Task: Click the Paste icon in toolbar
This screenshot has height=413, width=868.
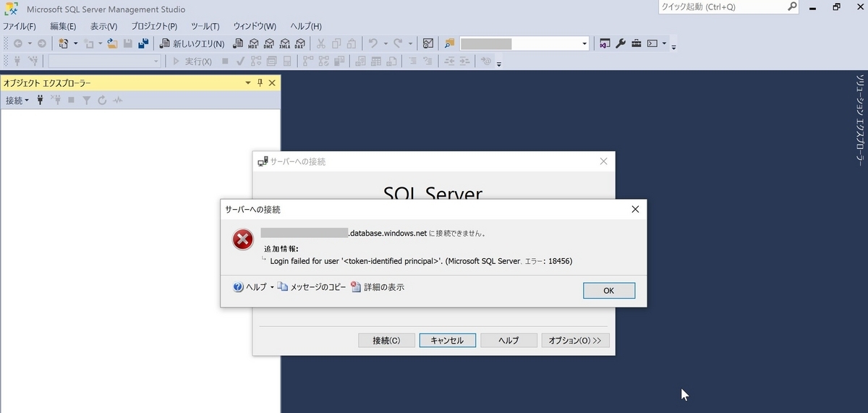Action: point(352,43)
